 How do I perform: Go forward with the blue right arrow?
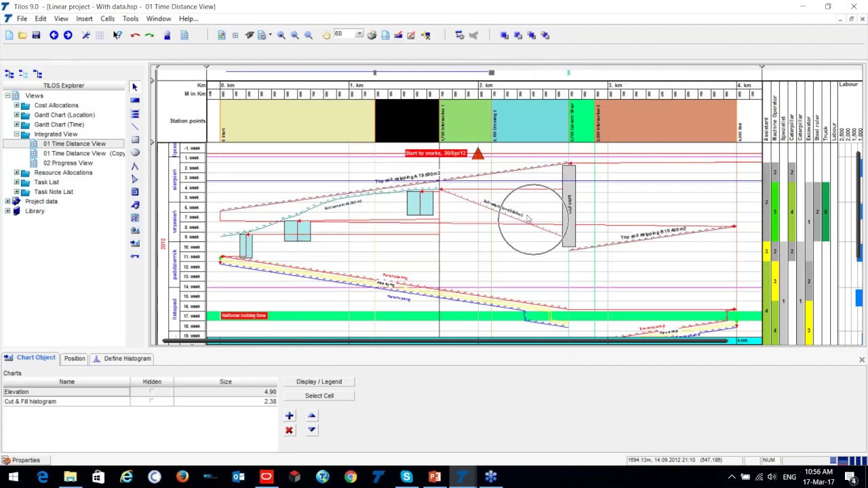(68, 35)
